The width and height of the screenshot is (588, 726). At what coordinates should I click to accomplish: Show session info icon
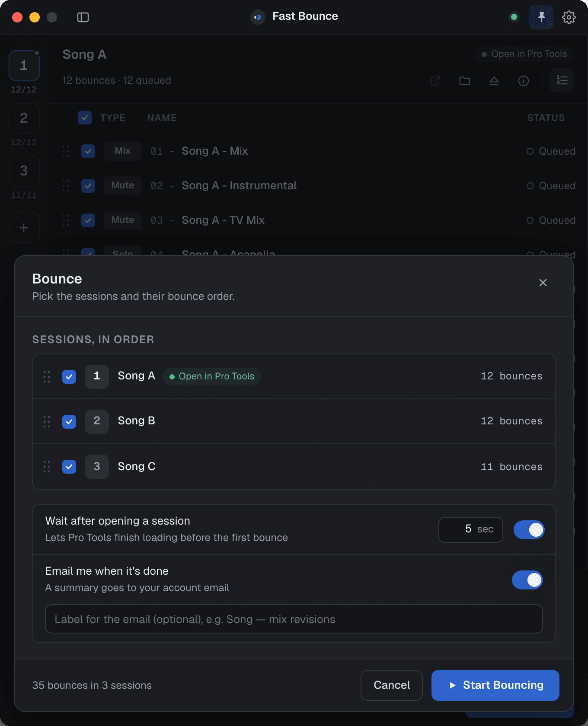coord(524,81)
